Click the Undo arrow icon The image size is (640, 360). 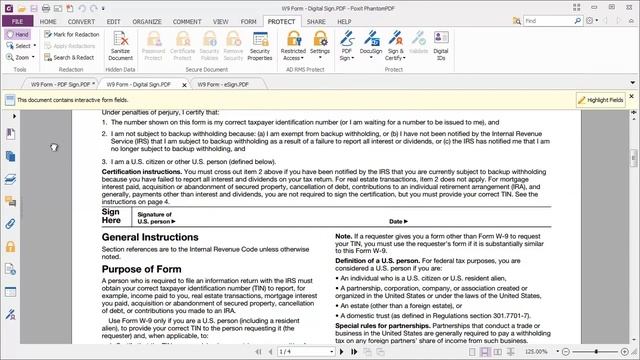click(x=82, y=8)
